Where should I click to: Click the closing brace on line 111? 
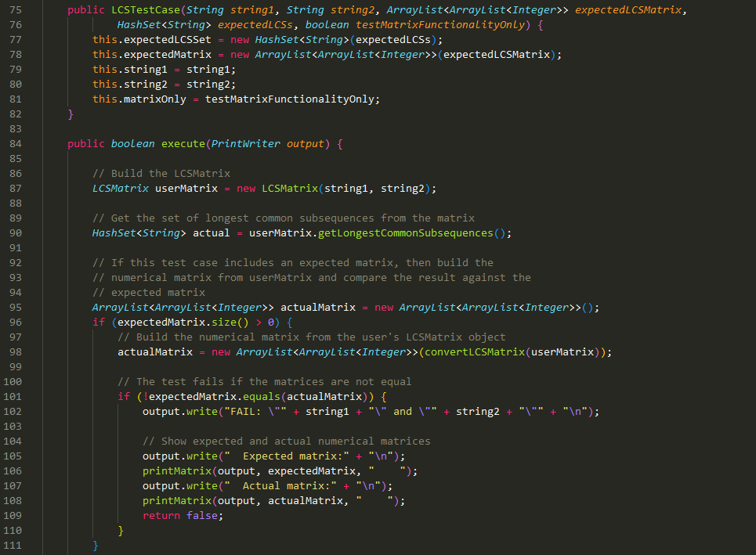pos(96,546)
